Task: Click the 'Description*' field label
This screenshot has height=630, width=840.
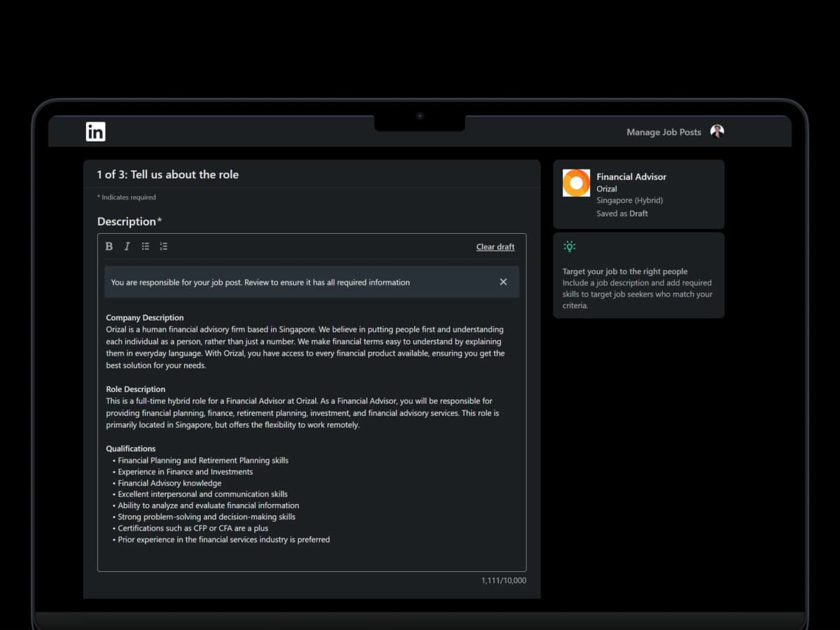Action: click(x=129, y=222)
